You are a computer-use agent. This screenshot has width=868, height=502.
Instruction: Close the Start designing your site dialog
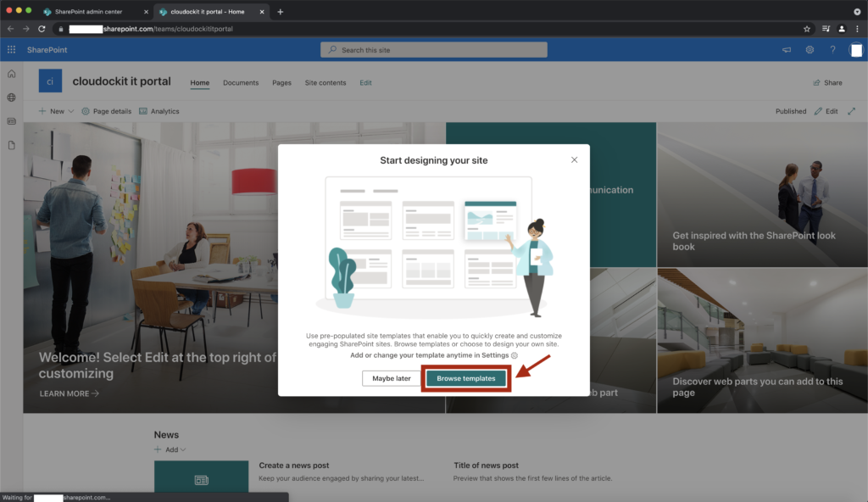tap(574, 159)
